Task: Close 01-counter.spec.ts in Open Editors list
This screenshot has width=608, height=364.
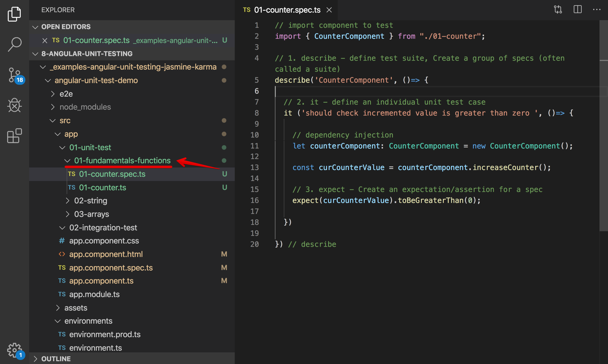Action: pos(45,41)
